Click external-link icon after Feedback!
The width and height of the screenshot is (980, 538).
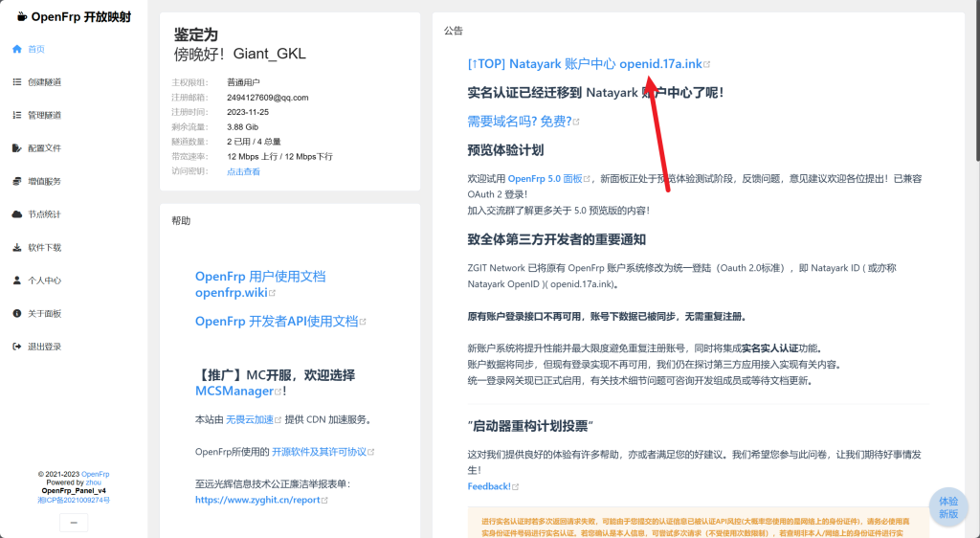point(516,486)
